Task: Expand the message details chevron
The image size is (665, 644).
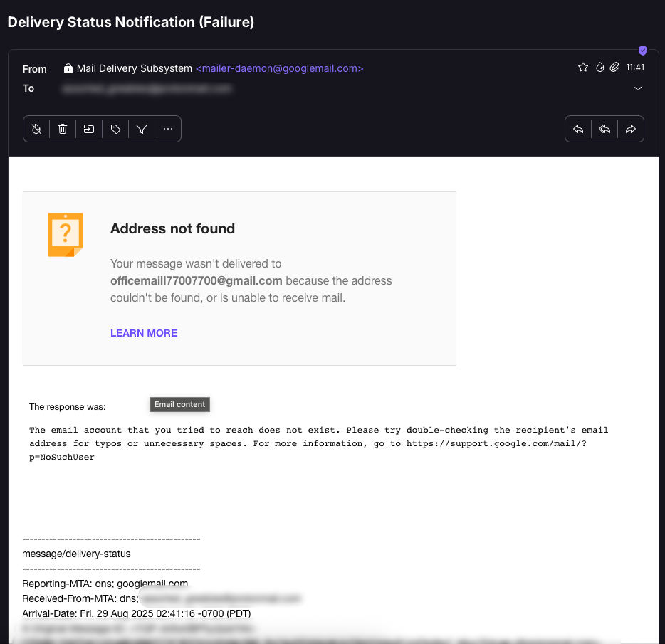Action: [x=638, y=89]
